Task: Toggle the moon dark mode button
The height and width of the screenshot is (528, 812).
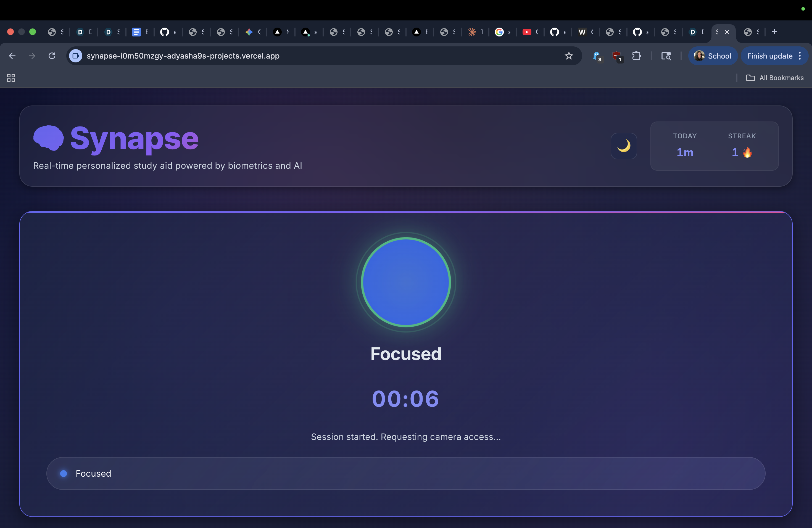Action: point(623,146)
